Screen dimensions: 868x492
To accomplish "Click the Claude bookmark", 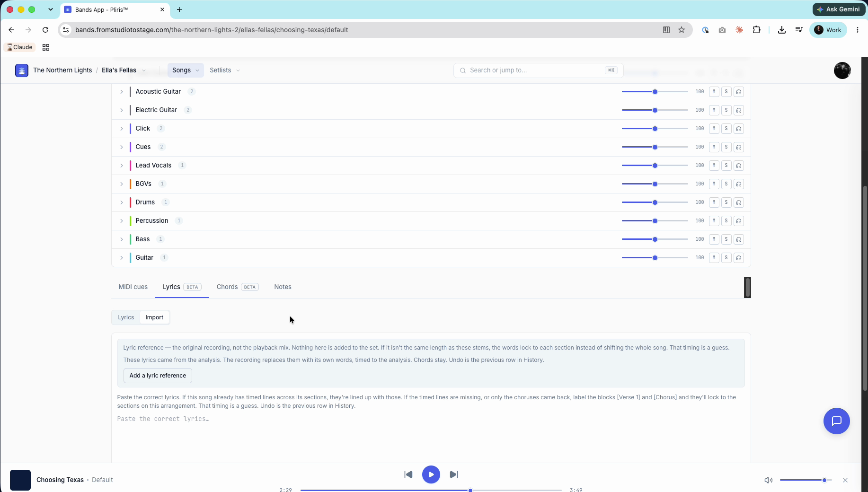I will (20, 47).
